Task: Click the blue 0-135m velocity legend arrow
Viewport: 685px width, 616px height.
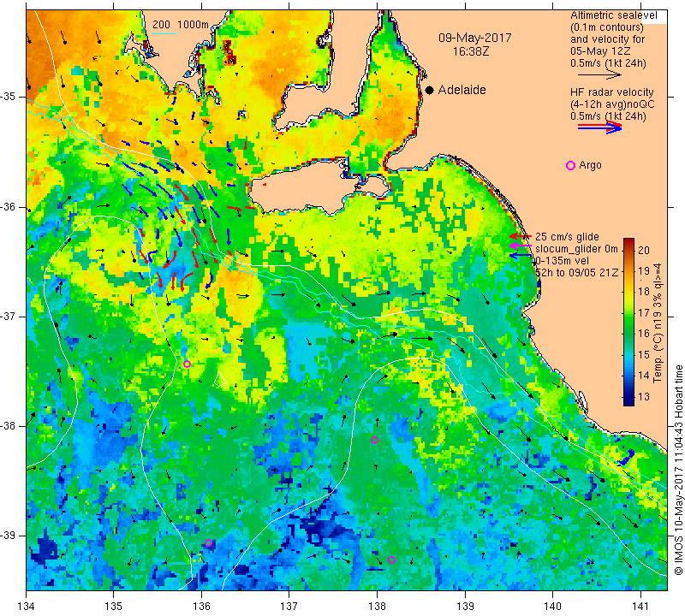Action: (x=521, y=256)
